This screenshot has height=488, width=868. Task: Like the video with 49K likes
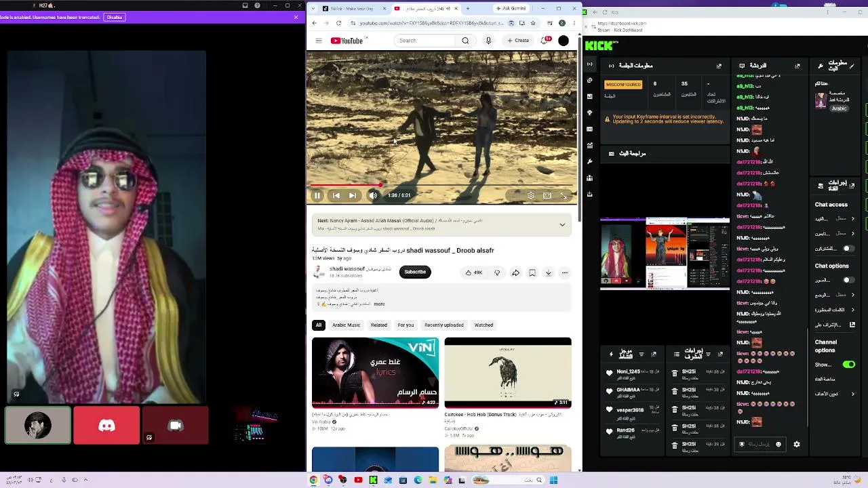tap(473, 272)
